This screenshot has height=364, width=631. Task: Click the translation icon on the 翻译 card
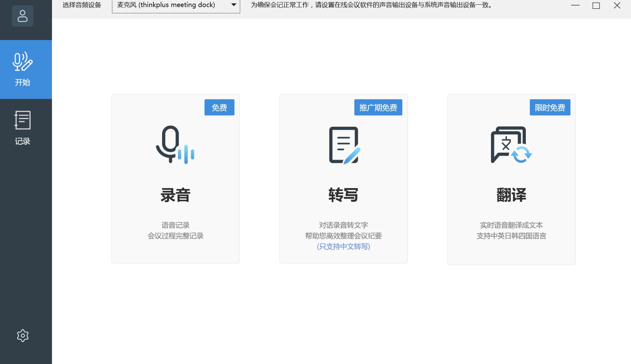pos(511,145)
